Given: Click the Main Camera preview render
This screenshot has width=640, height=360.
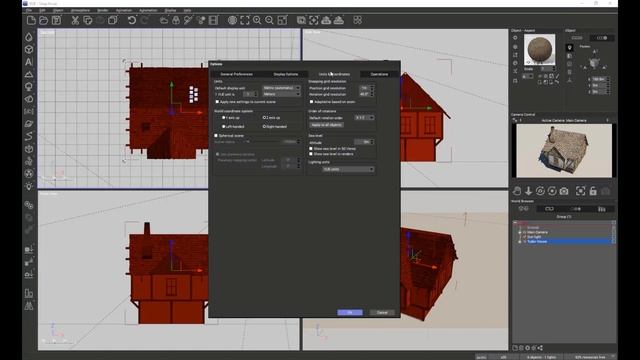Looking at the screenshot, I should 564,151.
